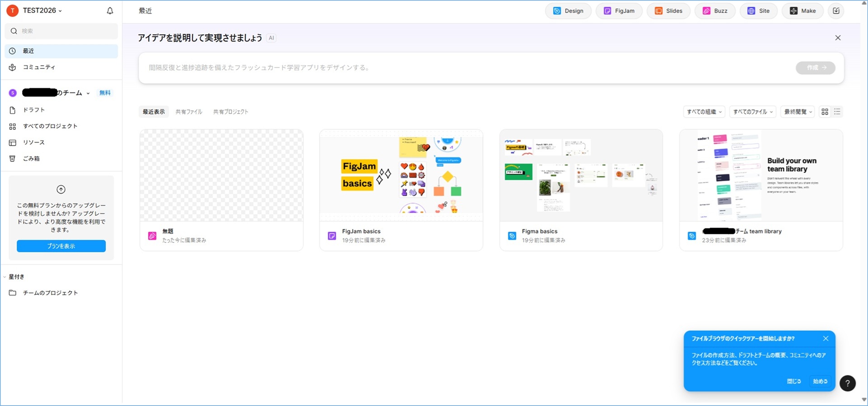Select the 共有ファイル tab
Viewport: 868px width, 406px height.
point(189,112)
